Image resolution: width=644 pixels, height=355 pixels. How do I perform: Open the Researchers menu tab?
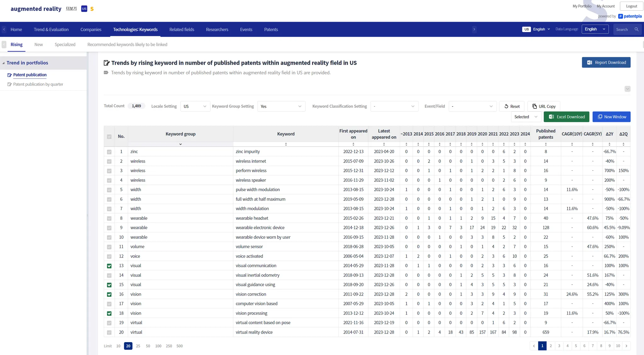click(217, 30)
